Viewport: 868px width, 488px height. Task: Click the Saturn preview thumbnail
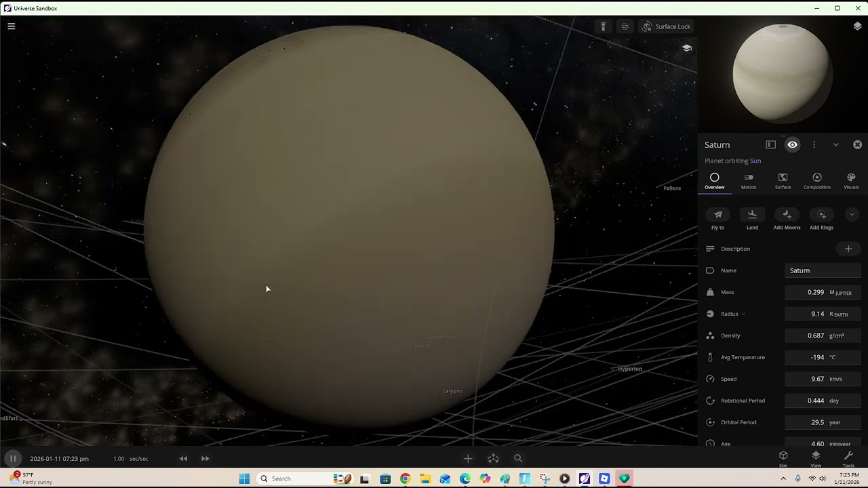coord(781,73)
